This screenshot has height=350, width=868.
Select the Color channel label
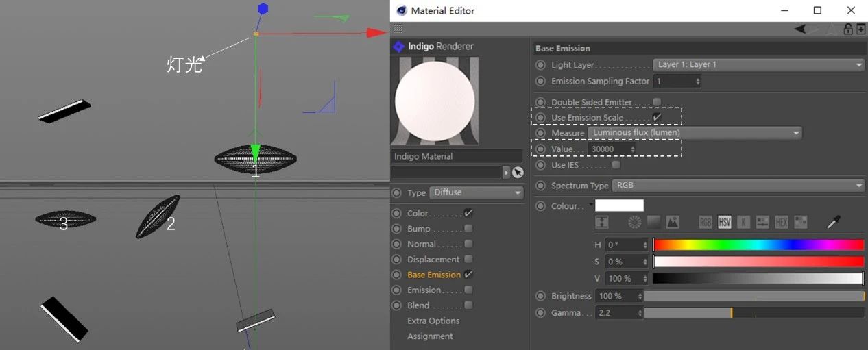[x=418, y=213]
